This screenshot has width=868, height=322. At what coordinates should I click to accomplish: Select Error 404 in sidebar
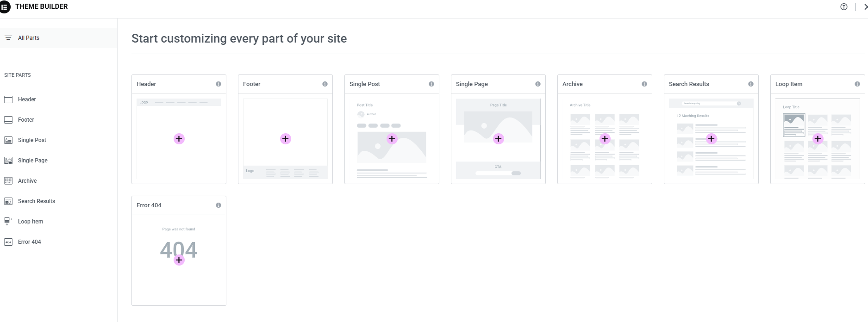click(30, 242)
